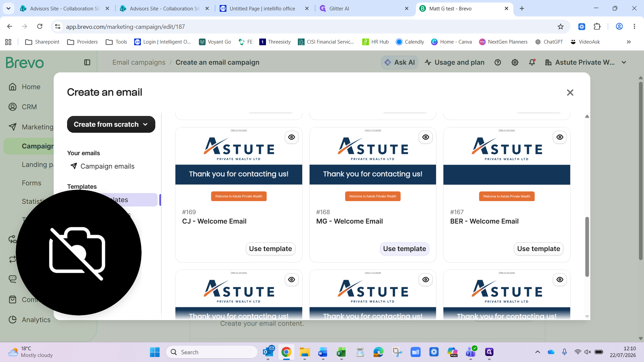This screenshot has height=362, width=644.
Task: Open a new browser tab
Action: (522, 8)
